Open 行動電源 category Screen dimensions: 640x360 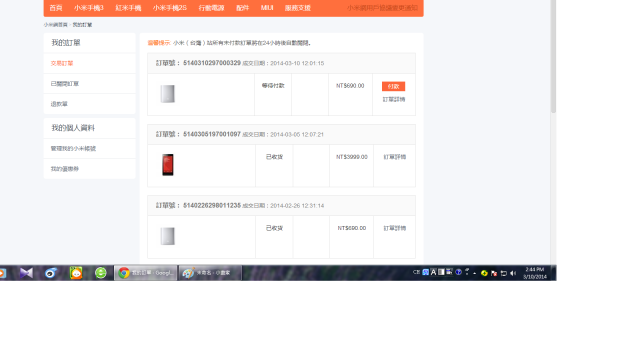(x=211, y=8)
